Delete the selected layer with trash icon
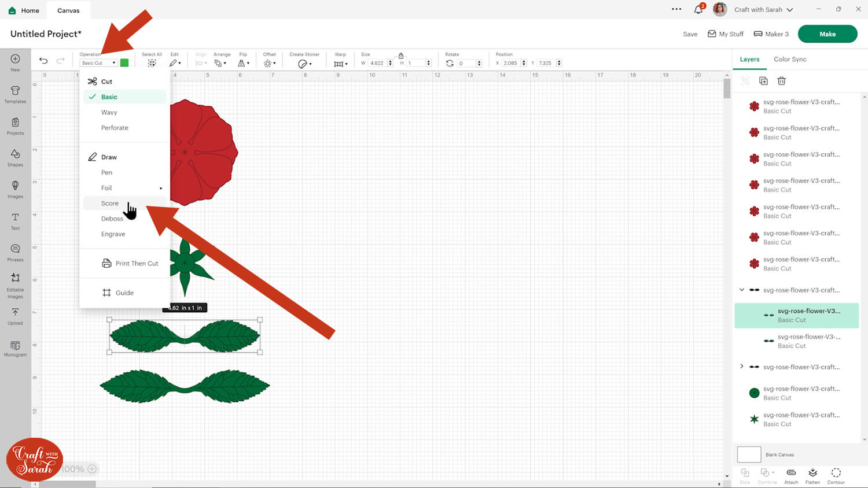This screenshot has width=868, height=488. [x=781, y=81]
